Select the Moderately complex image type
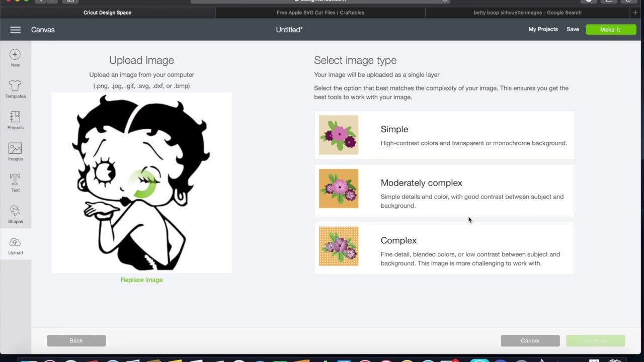Image resolution: width=644 pixels, height=362 pixels. click(x=444, y=190)
